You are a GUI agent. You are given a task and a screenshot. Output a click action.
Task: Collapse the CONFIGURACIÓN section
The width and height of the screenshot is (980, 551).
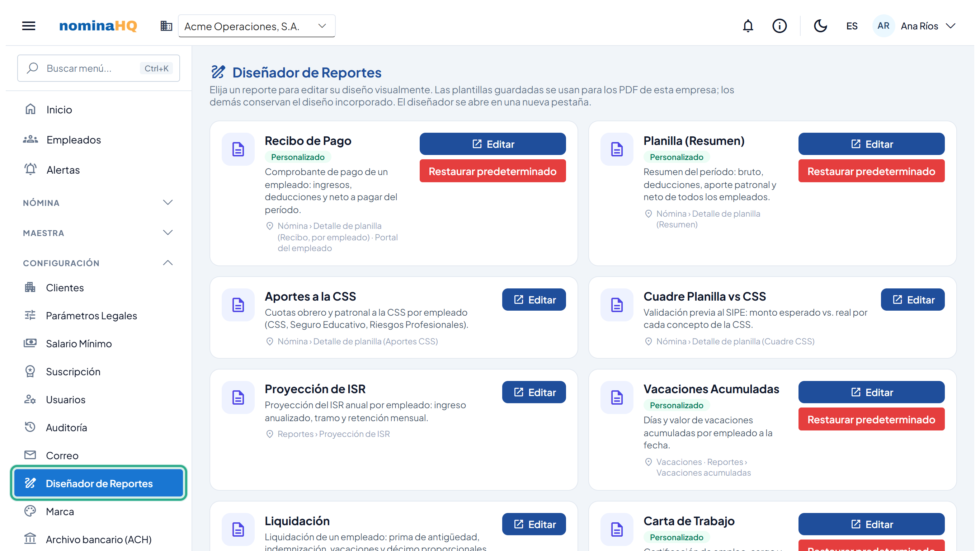pos(99,263)
